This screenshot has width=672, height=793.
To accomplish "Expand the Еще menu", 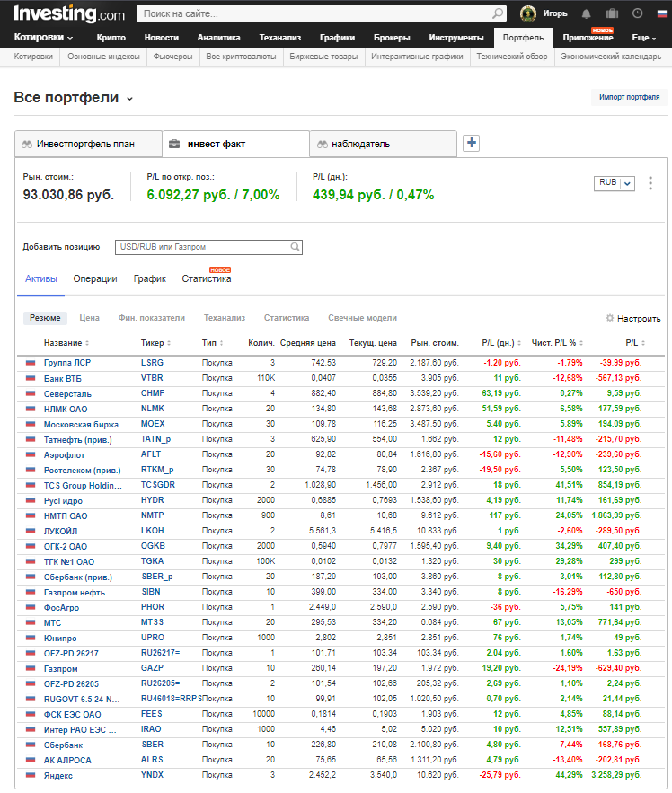I will (x=643, y=38).
